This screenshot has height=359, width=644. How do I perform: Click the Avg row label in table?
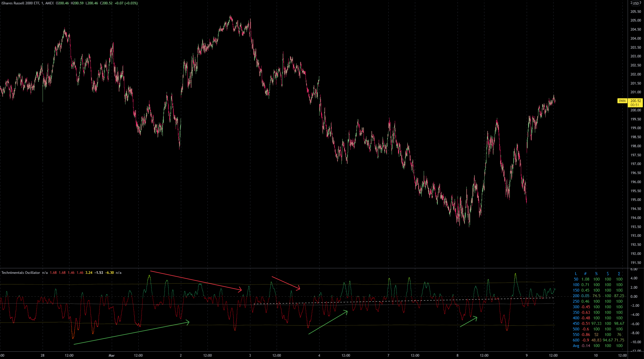576,346
